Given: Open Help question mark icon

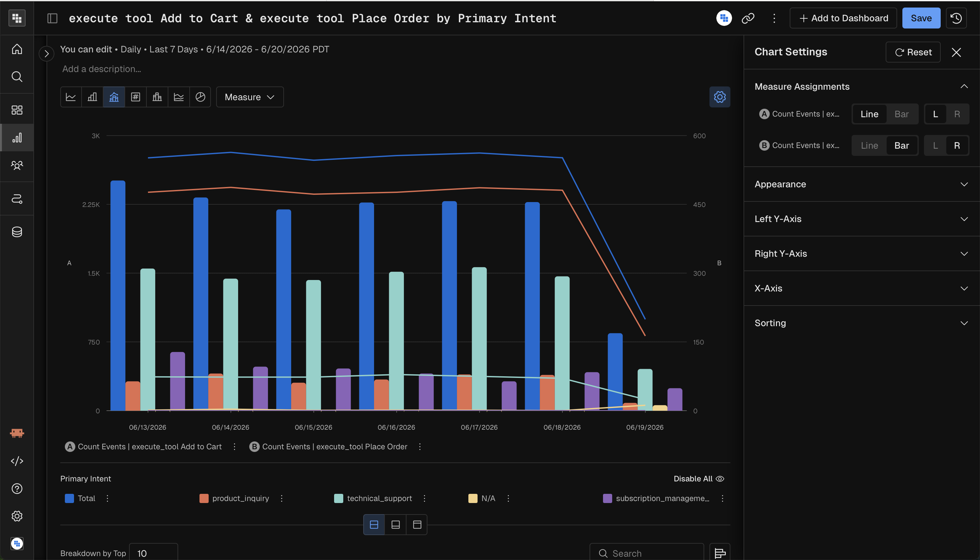Looking at the screenshot, I should 17,489.
